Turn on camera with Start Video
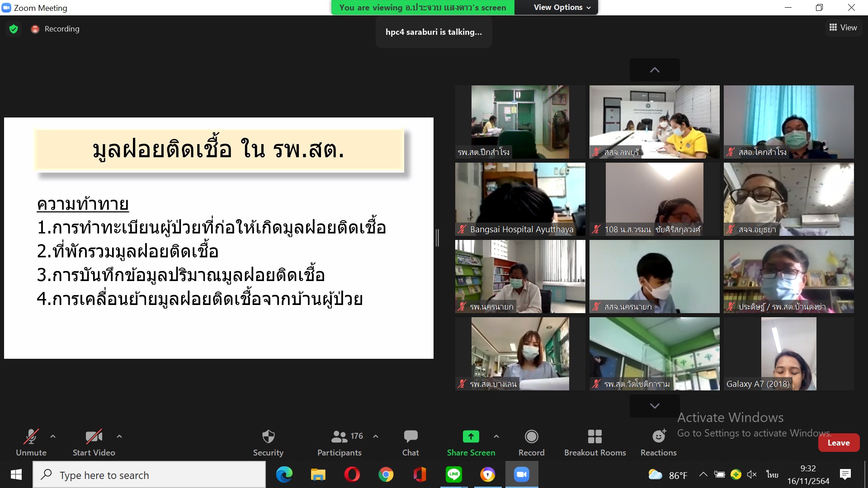 (x=94, y=442)
